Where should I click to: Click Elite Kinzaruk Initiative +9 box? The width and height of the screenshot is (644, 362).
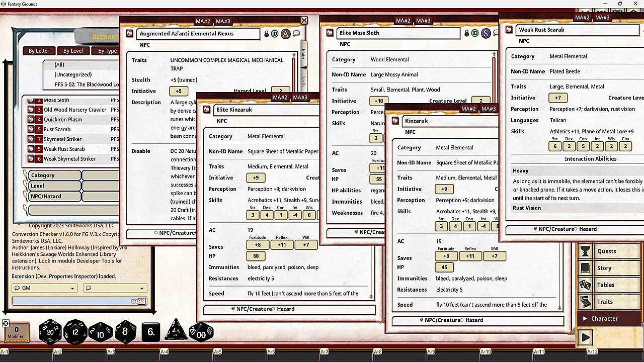tap(256, 177)
